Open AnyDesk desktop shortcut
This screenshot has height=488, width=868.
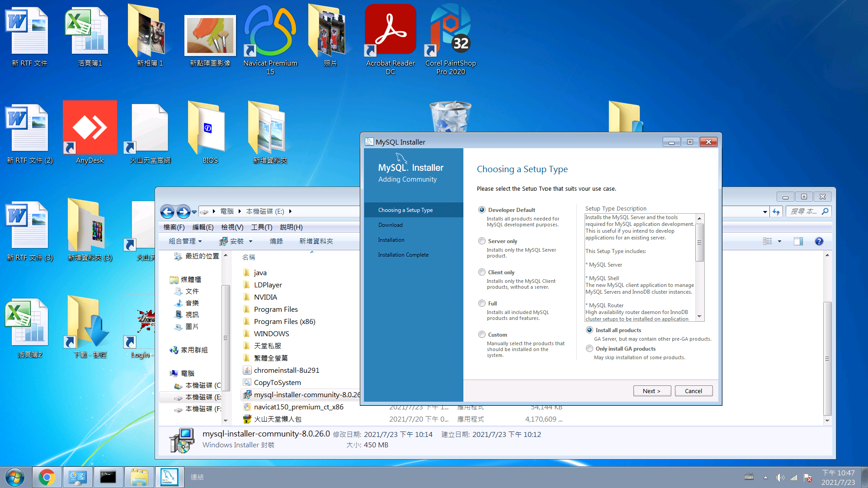pyautogui.click(x=90, y=132)
